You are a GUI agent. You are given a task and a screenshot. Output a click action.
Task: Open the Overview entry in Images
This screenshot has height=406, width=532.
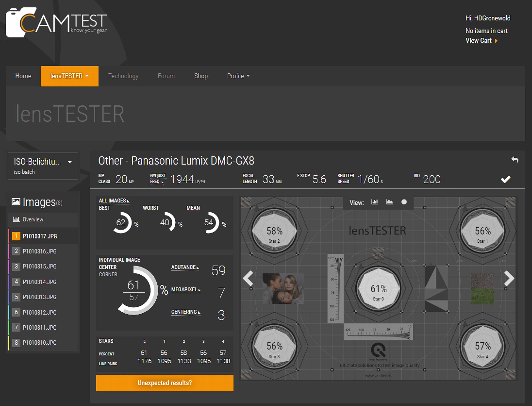coord(43,219)
